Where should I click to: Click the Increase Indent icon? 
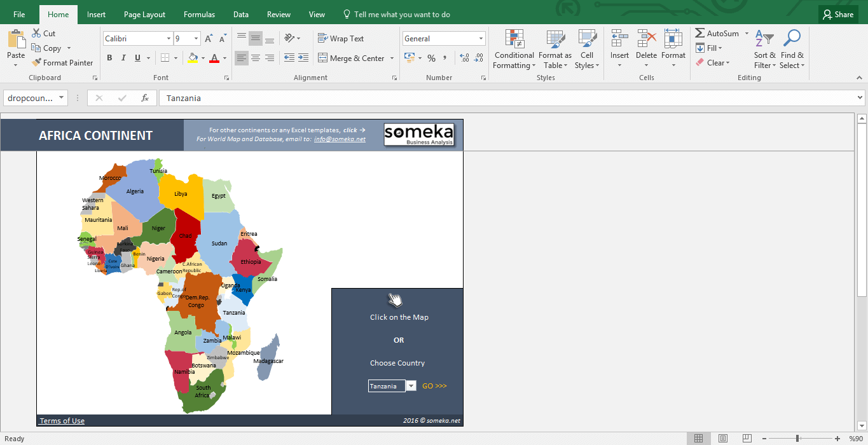(305, 58)
